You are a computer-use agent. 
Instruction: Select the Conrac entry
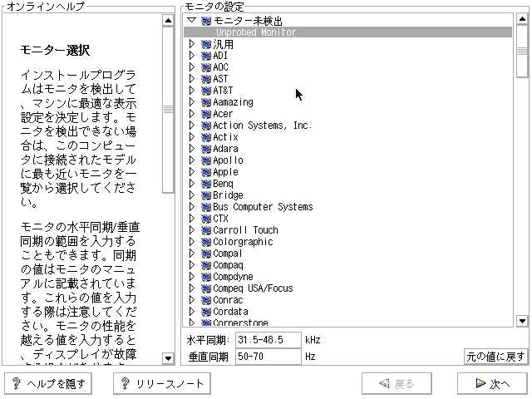[228, 300]
